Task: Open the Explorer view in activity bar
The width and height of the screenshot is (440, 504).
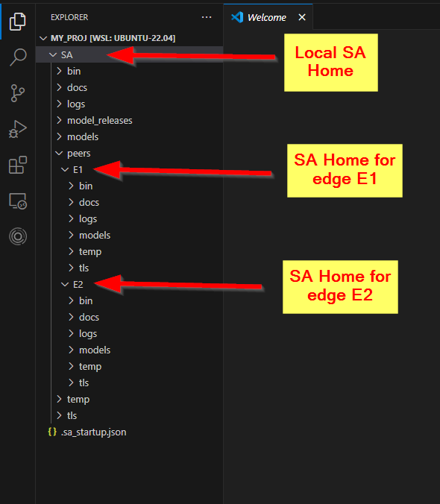Action: pyautogui.click(x=18, y=22)
